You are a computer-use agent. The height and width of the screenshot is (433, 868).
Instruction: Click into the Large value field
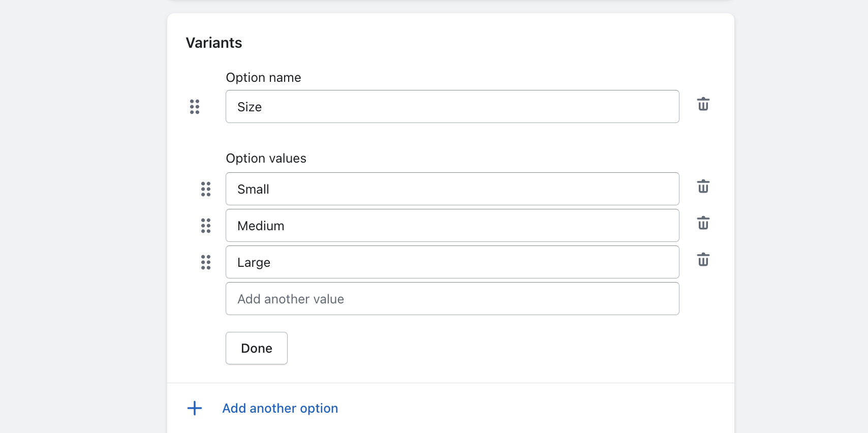(x=452, y=262)
